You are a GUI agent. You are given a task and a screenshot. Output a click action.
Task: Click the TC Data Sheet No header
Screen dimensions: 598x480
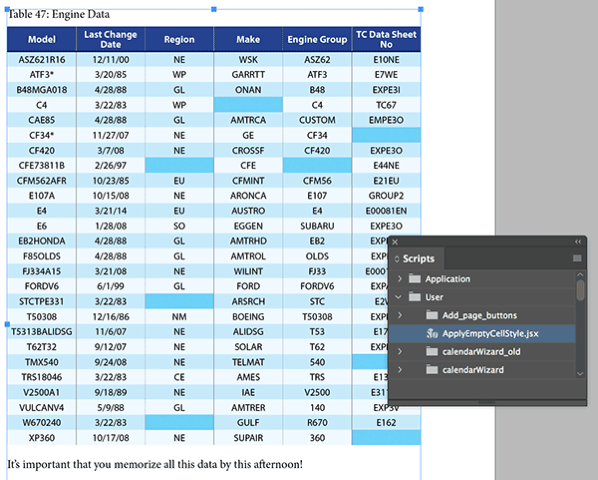[x=386, y=39]
